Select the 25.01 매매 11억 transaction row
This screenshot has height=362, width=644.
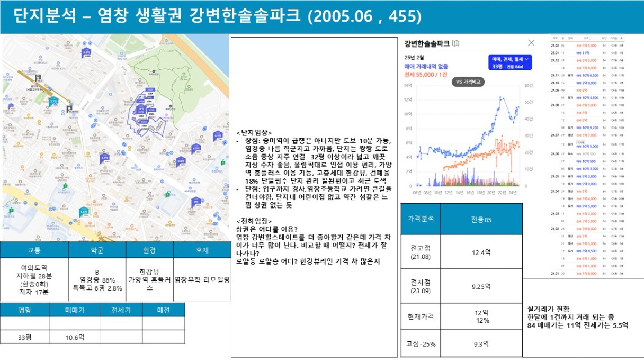click(x=587, y=53)
